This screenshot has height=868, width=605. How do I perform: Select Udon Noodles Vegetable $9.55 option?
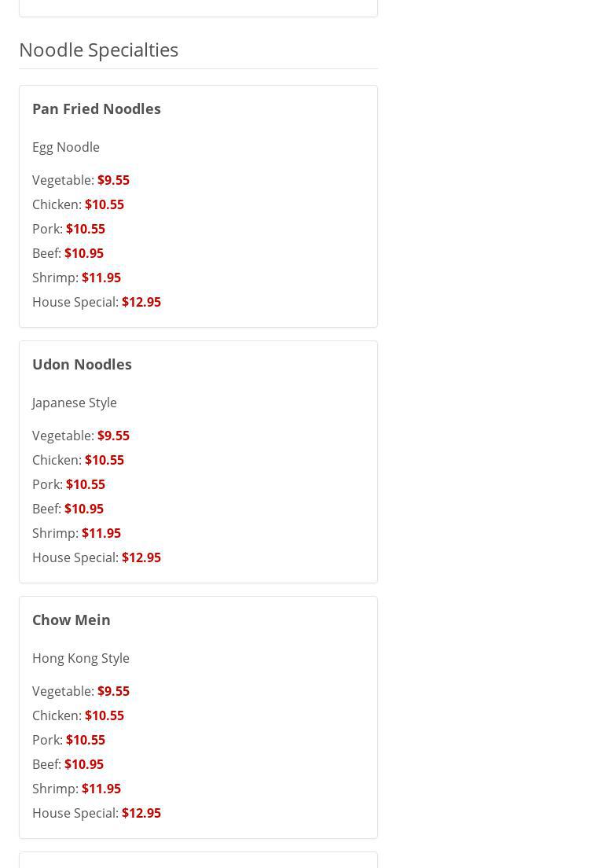click(81, 436)
